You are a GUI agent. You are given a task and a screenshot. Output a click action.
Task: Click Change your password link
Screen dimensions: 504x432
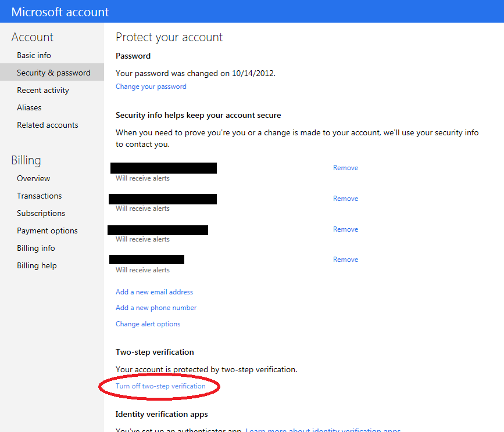click(151, 87)
